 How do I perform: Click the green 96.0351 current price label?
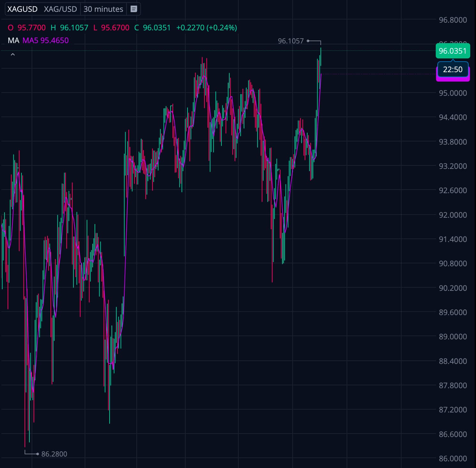452,51
